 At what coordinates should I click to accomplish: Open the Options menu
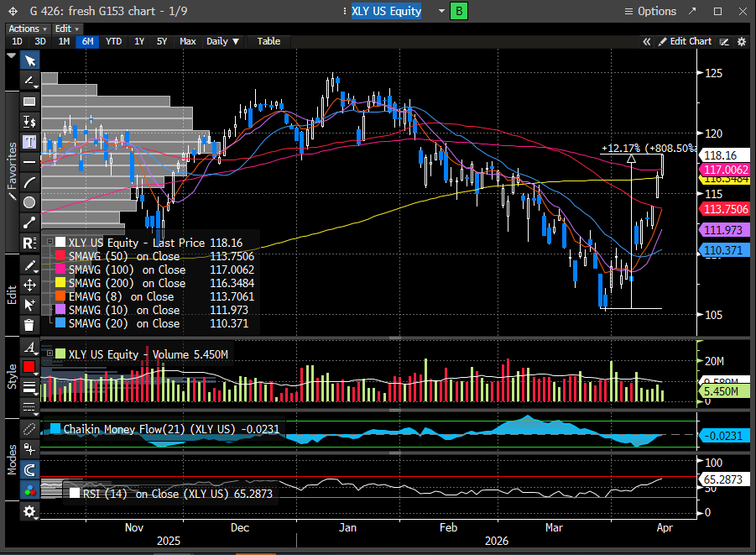[x=650, y=11]
